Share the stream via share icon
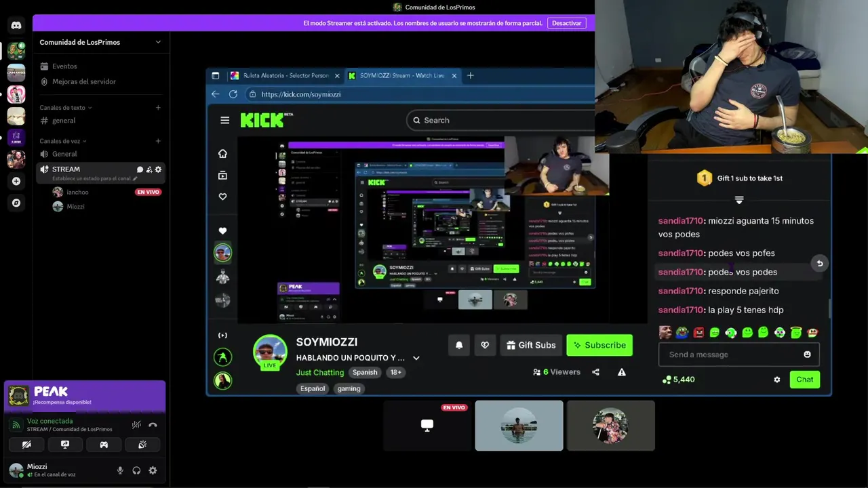868x488 pixels. coord(595,372)
